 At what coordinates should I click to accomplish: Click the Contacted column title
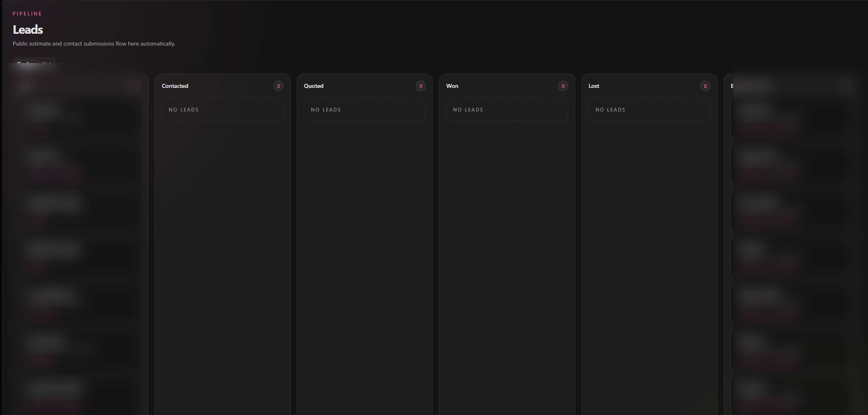click(x=175, y=86)
